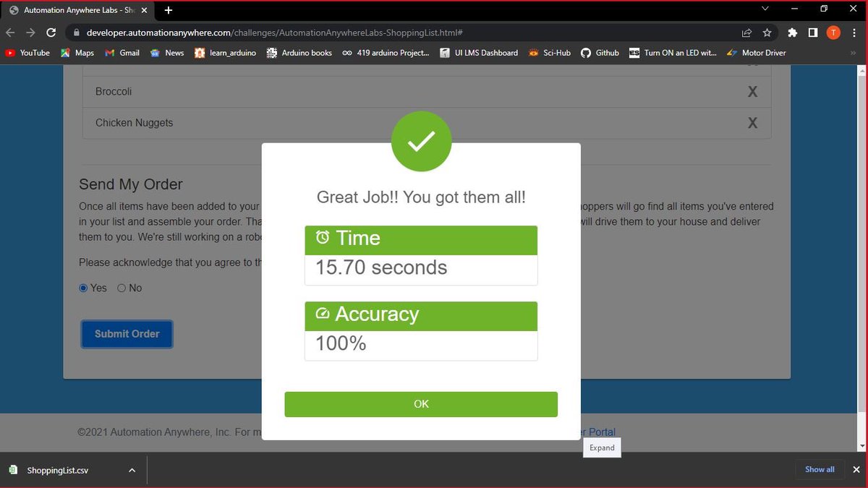868x488 pixels.
Task: Click the Submit Order button
Action: 127,334
